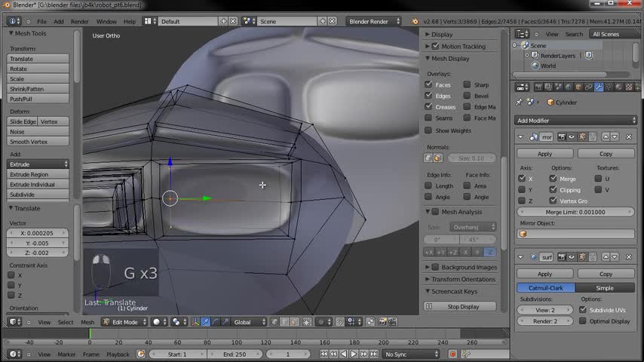Open the Texture properties tab
The width and height of the screenshot is (644, 362).
click(x=629, y=87)
